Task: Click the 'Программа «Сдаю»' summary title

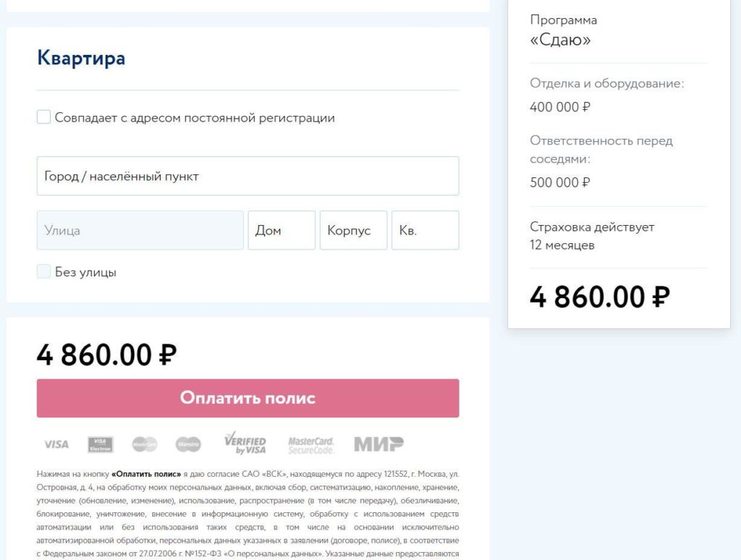Action: click(x=563, y=30)
